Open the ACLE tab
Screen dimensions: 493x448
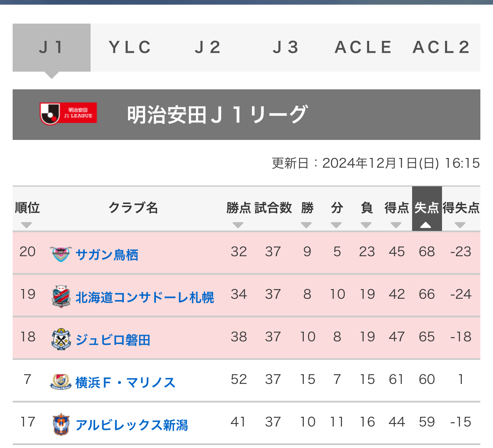(x=364, y=48)
